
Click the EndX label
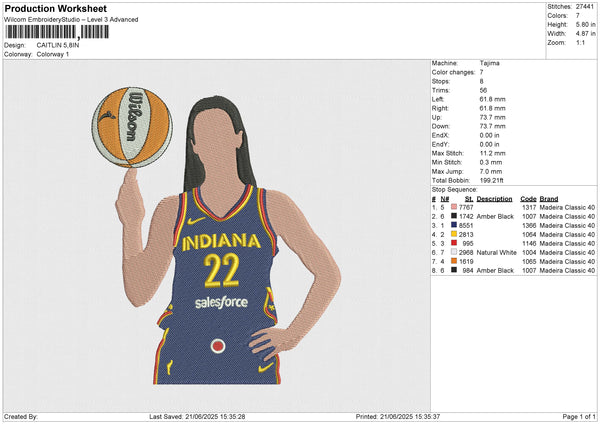click(x=440, y=135)
